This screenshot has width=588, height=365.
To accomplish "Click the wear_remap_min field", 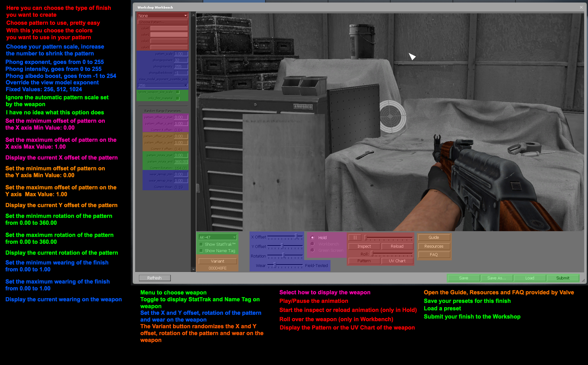I will tap(181, 174).
